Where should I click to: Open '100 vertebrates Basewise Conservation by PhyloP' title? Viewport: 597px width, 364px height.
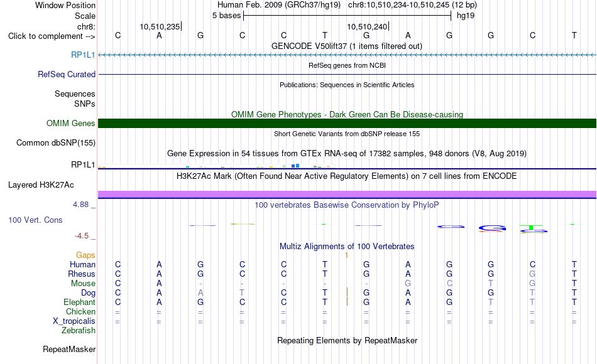tap(347, 205)
